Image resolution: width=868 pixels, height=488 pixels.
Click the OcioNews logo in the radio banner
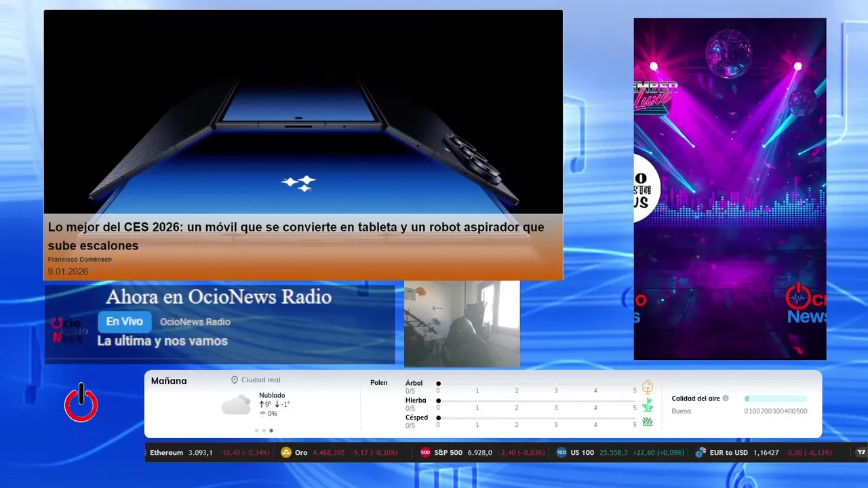coord(70,330)
